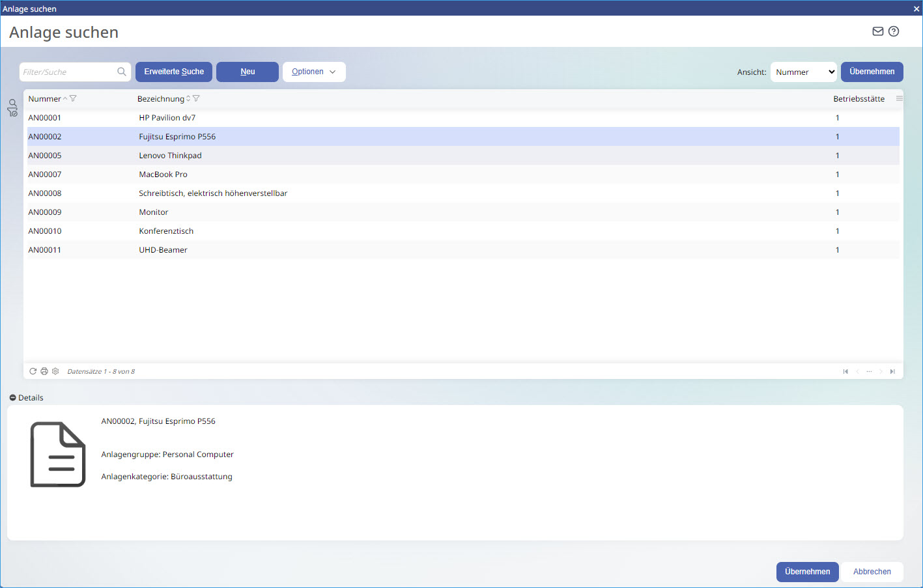Refresh the table using reload icon
Image resolution: width=923 pixels, height=588 pixels.
point(33,371)
